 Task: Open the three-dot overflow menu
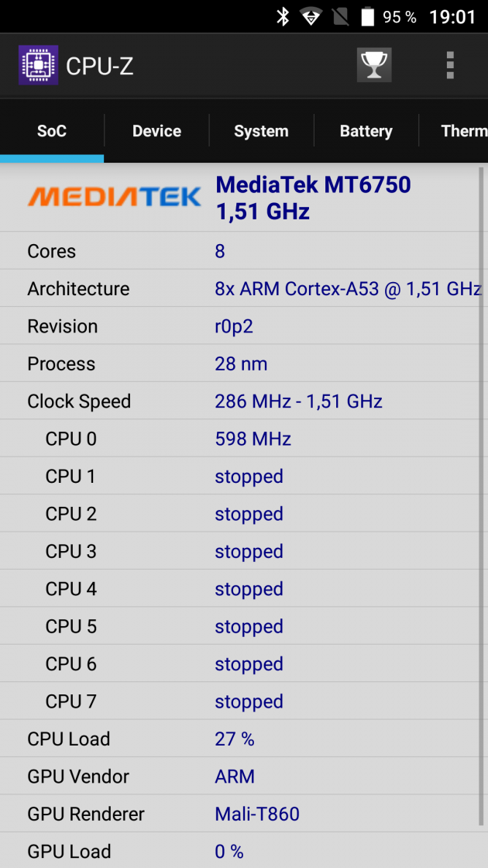(450, 65)
